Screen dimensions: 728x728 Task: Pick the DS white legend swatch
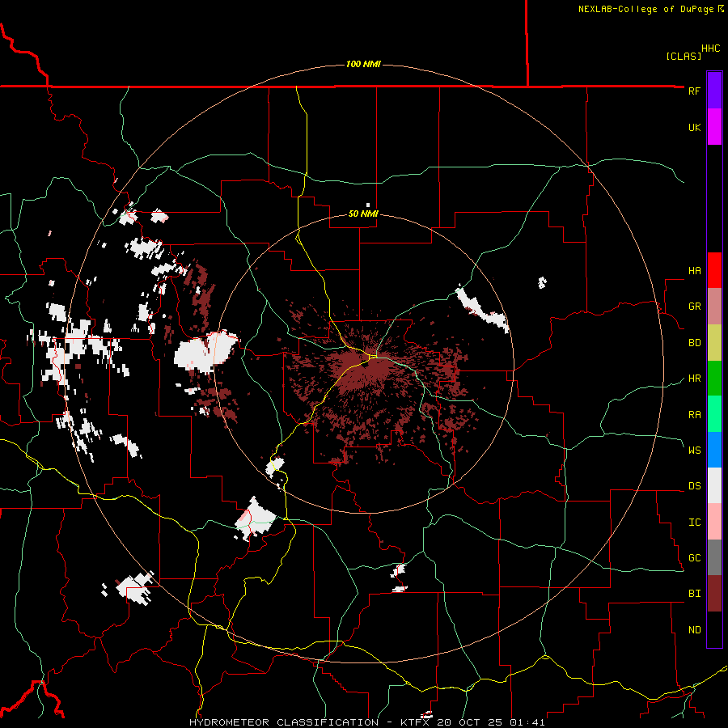click(714, 485)
